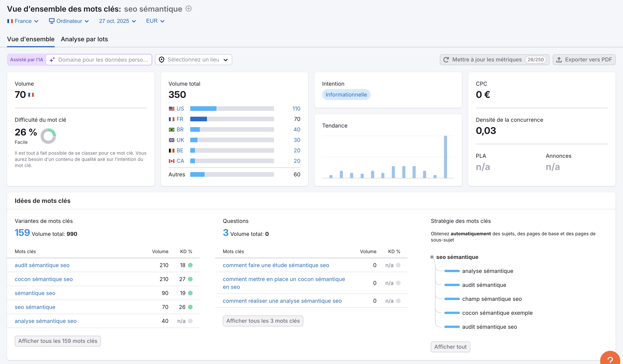
Task: Switch to the Analyse par lots tab
Action: click(x=84, y=39)
